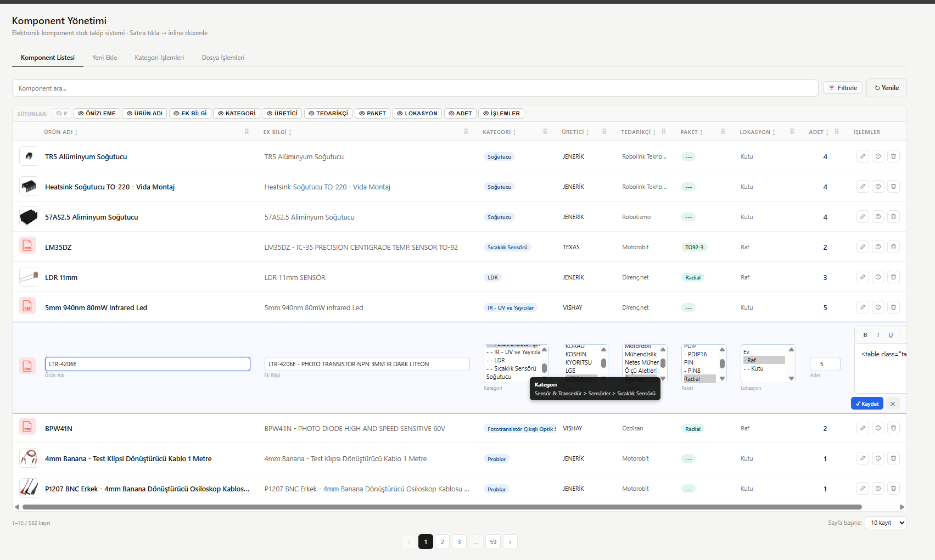This screenshot has height=560, width=935.
Task: Apply underline in the inline rich text editor
Action: pos(891,335)
